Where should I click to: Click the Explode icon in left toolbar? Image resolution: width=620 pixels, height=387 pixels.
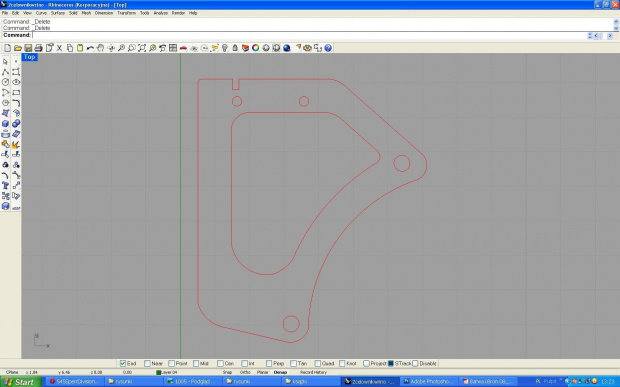pos(16,144)
